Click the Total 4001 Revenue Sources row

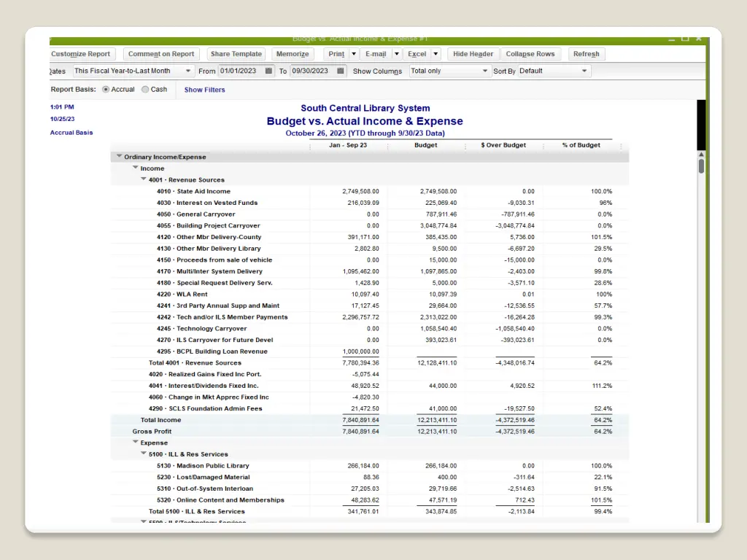pyautogui.click(x=370, y=362)
